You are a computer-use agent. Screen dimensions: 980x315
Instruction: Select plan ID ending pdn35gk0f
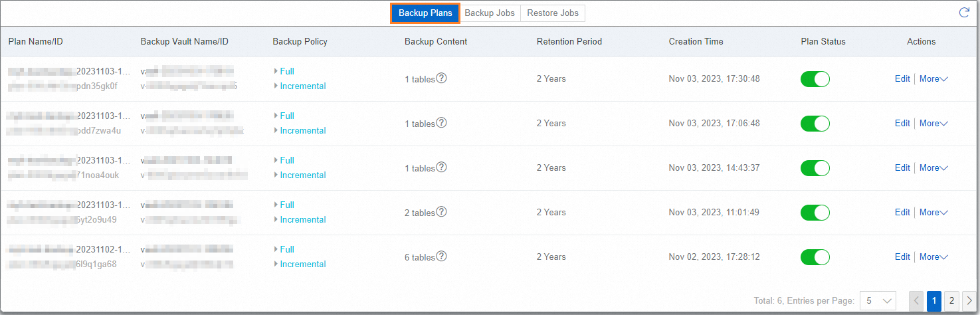pos(62,86)
